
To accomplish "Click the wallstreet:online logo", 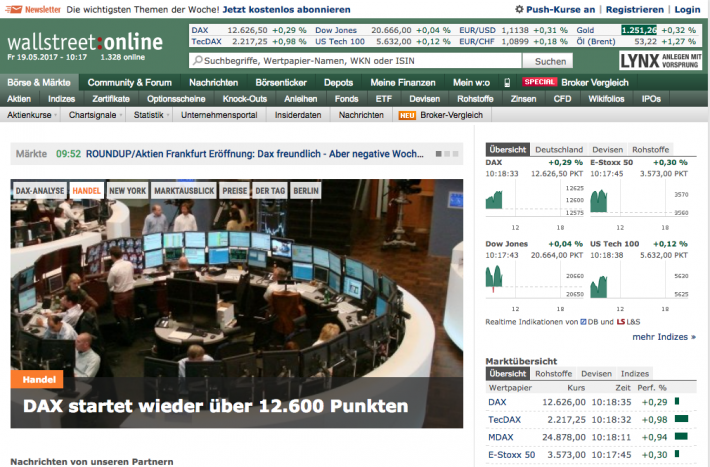I will 85,42.
